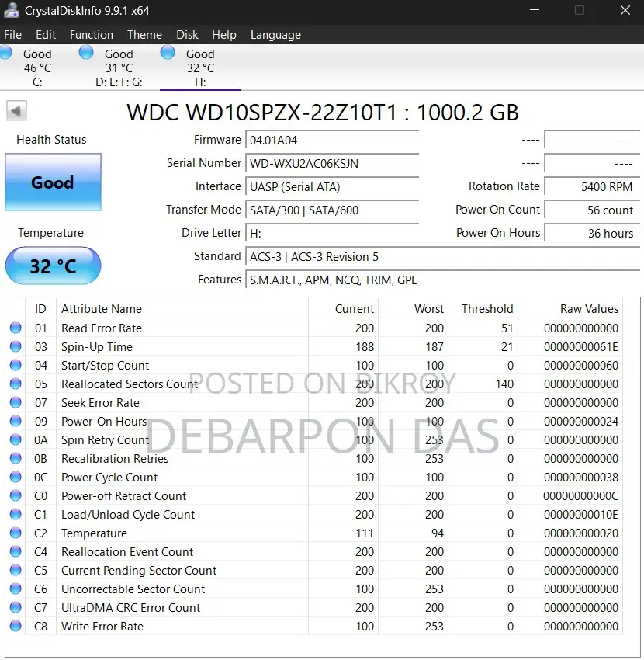Click the 32 °C temperature button
The height and width of the screenshot is (660, 644).
[53, 266]
